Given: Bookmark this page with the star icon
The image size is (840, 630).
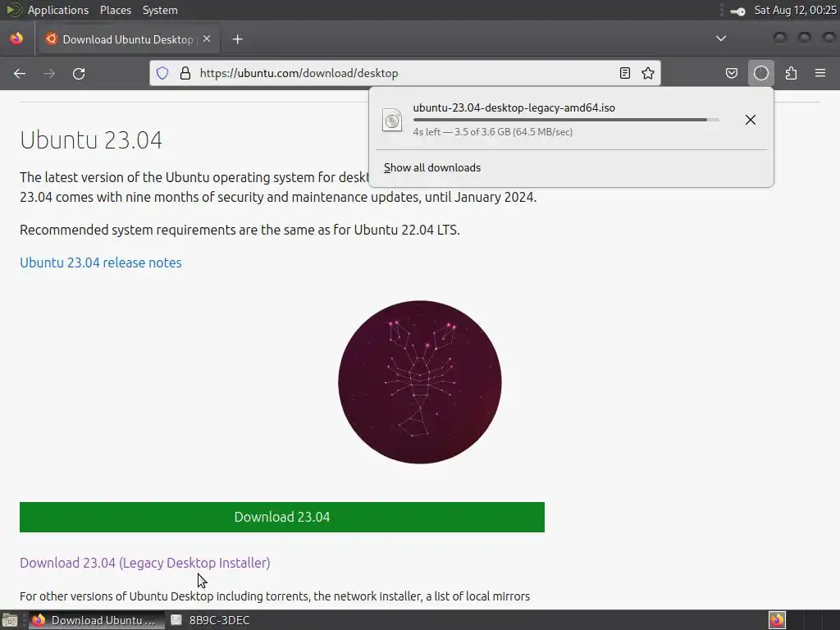Looking at the screenshot, I should pos(648,73).
